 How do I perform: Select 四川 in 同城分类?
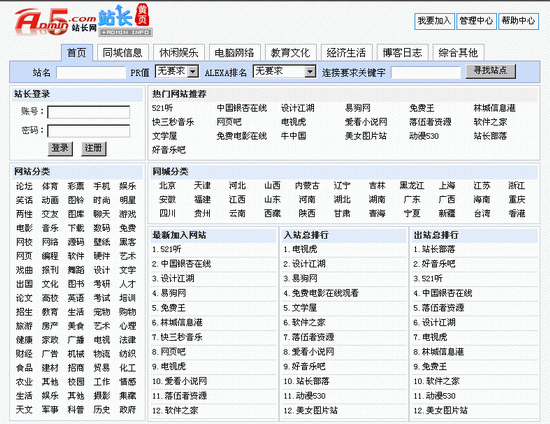click(167, 213)
